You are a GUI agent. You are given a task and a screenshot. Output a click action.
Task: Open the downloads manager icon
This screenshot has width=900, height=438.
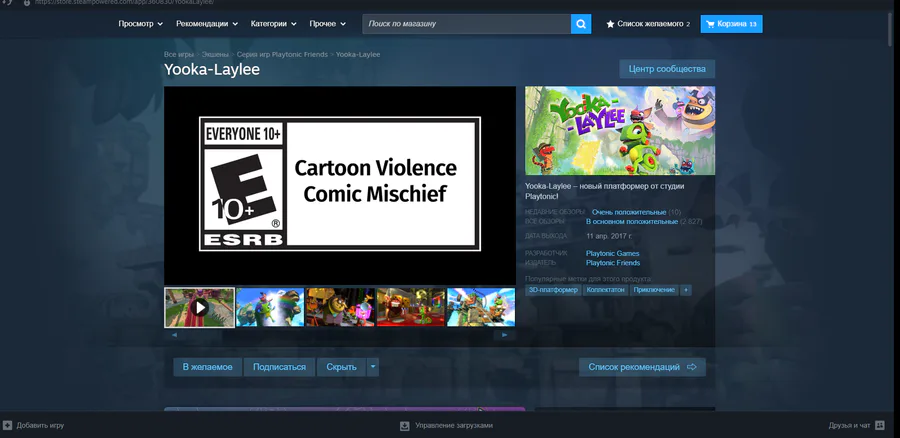coord(405,425)
